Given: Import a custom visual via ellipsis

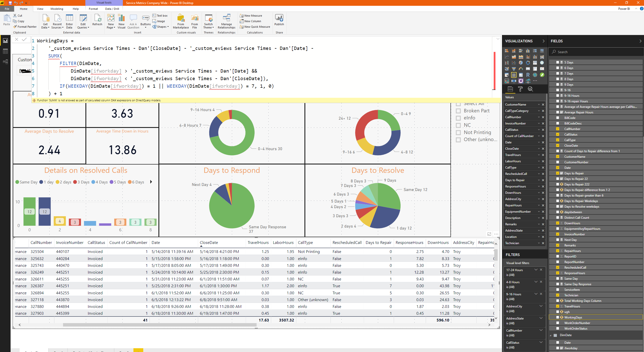Looking at the screenshot, I should click(535, 81).
